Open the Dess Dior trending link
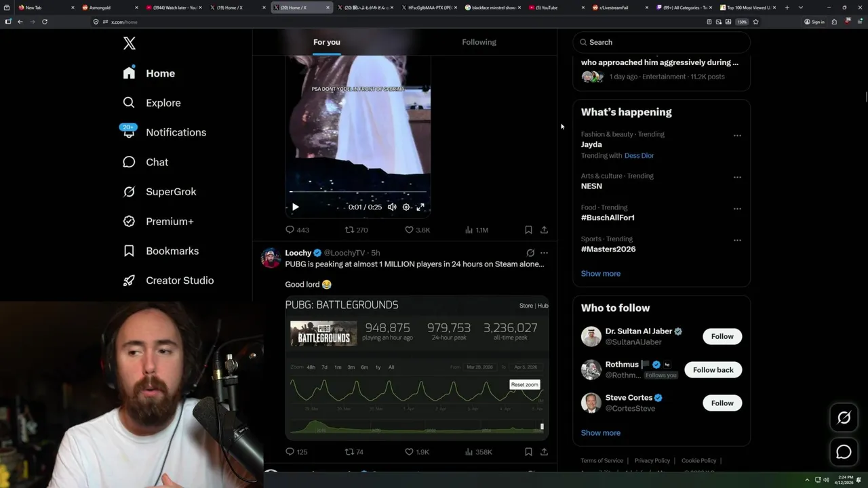The width and height of the screenshot is (868, 488). click(639, 155)
